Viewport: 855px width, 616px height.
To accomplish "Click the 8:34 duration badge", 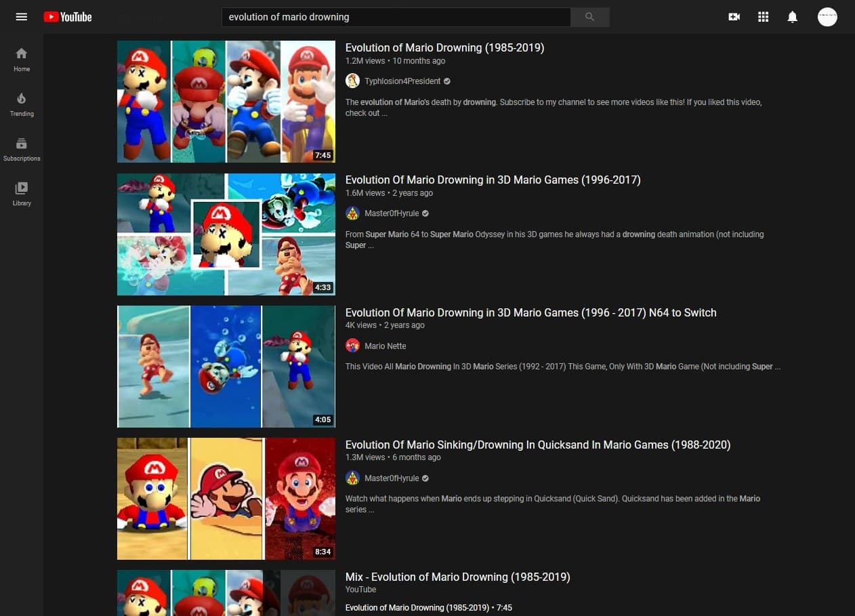I will point(323,552).
